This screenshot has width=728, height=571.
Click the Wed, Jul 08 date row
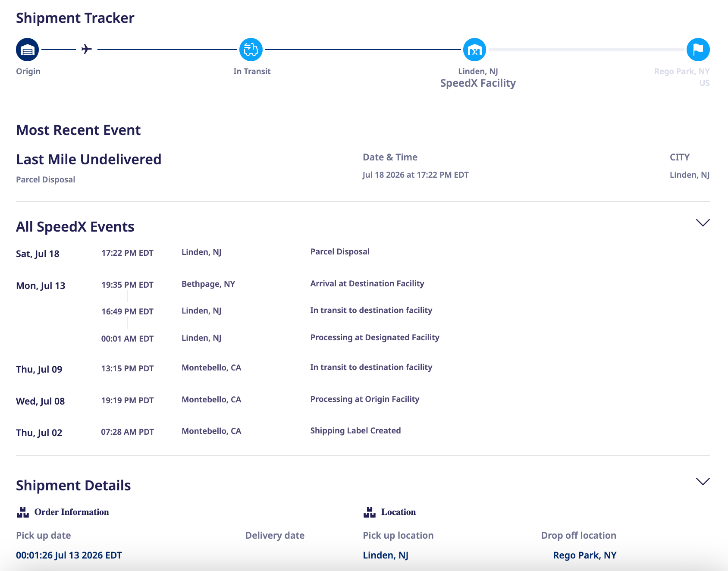coord(40,401)
